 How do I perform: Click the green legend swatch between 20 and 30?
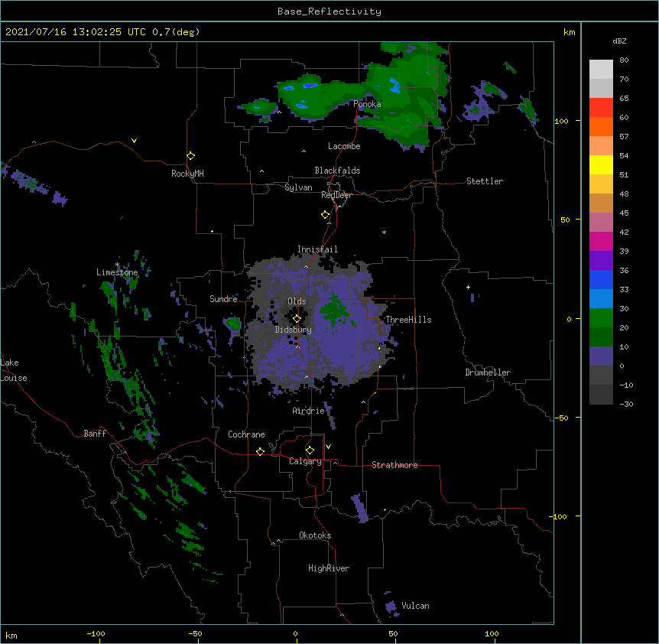pyautogui.click(x=601, y=318)
